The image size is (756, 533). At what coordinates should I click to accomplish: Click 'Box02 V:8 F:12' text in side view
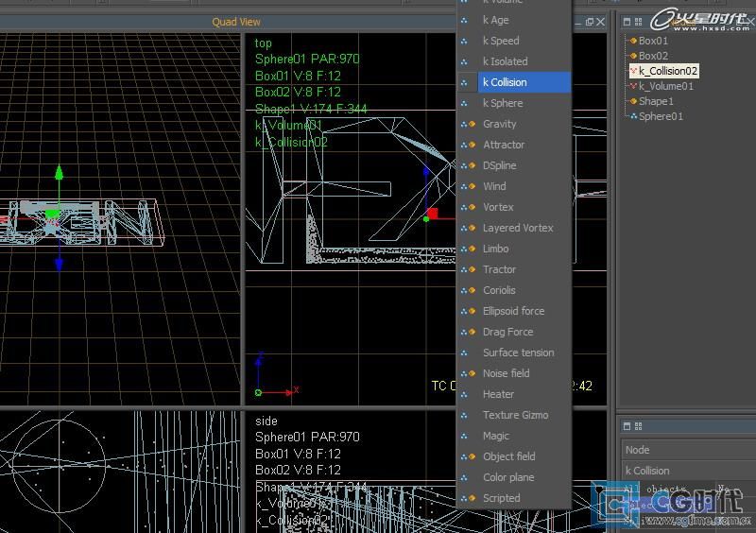coord(298,470)
